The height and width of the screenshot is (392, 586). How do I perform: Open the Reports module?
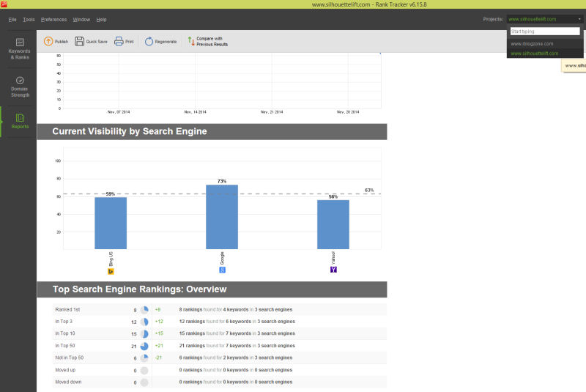(20, 122)
